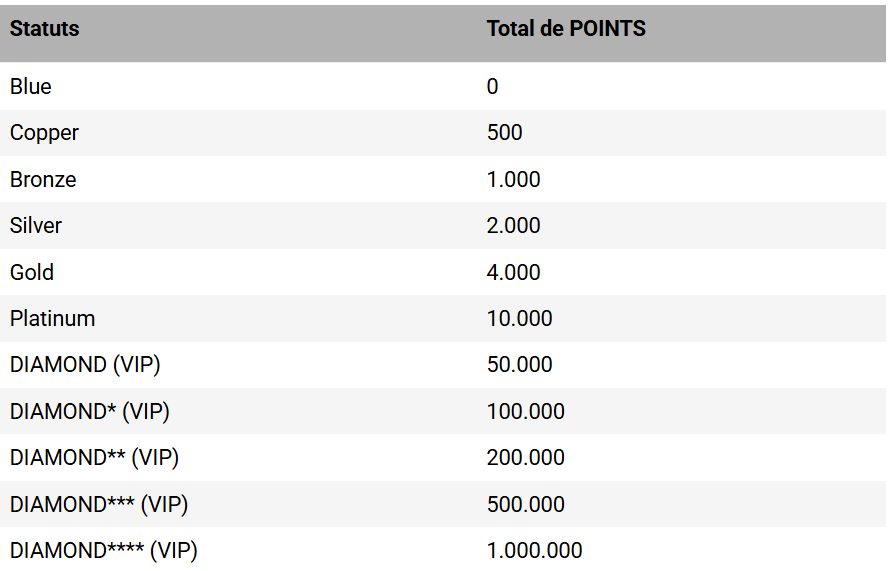
Task: Select the Copper status cell
Action: [44, 133]
